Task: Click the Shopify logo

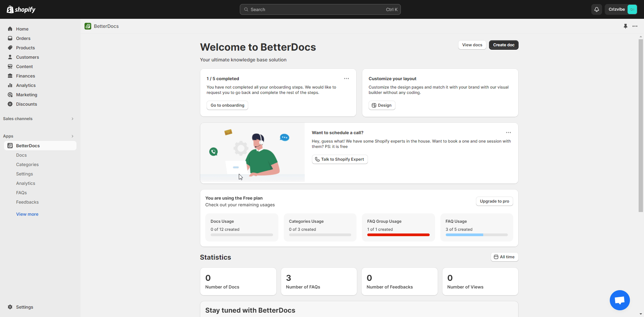Action: pyautogui.click(x=21, y=9)
